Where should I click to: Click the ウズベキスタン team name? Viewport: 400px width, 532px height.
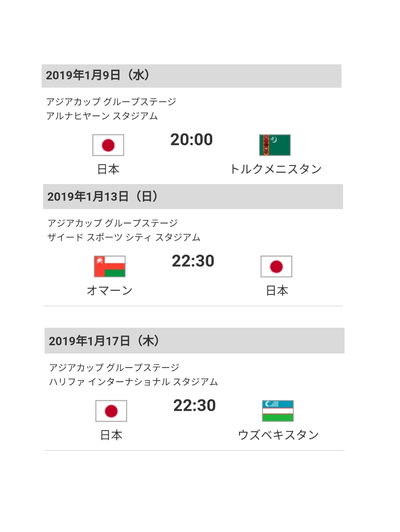click(278, 435)
